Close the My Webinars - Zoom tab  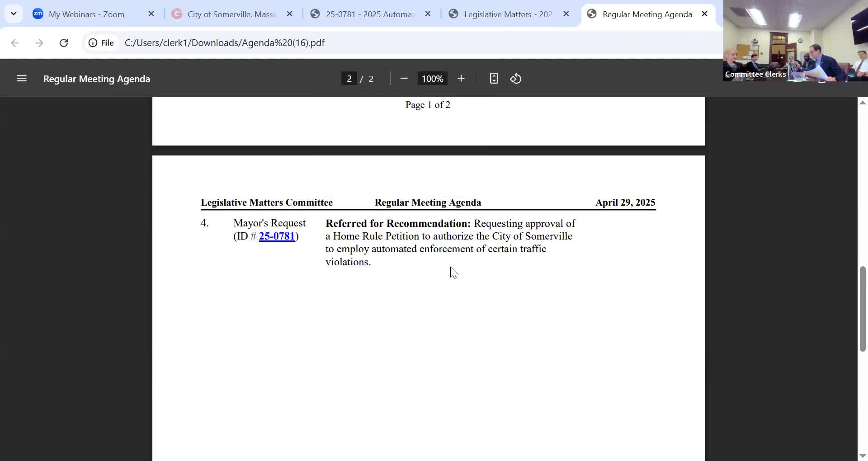[x=151, y=14]
